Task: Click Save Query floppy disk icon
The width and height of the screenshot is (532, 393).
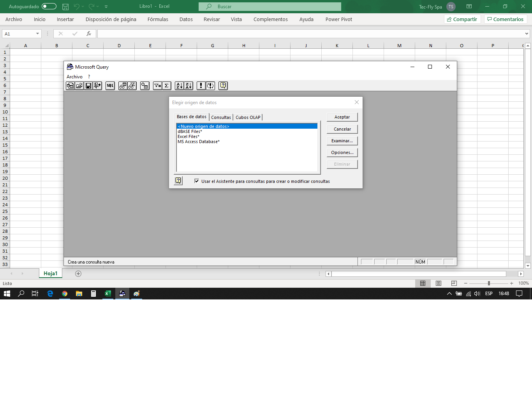Action: point(88,86)
